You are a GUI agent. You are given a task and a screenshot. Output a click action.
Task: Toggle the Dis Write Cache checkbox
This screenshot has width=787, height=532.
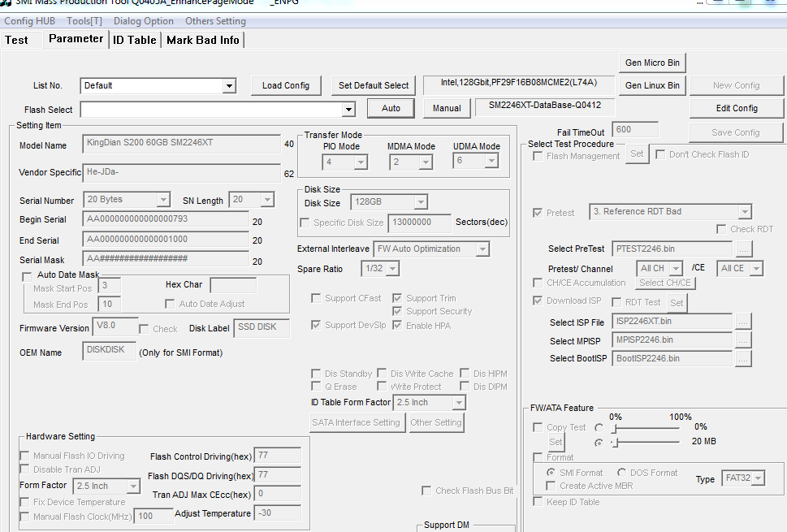[382, 374]
